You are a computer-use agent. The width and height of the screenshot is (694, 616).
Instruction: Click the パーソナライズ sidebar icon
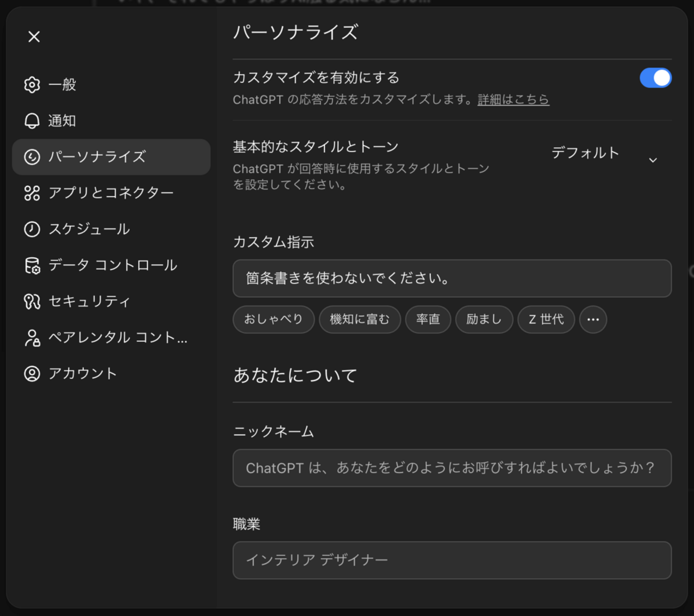(32, 157)
